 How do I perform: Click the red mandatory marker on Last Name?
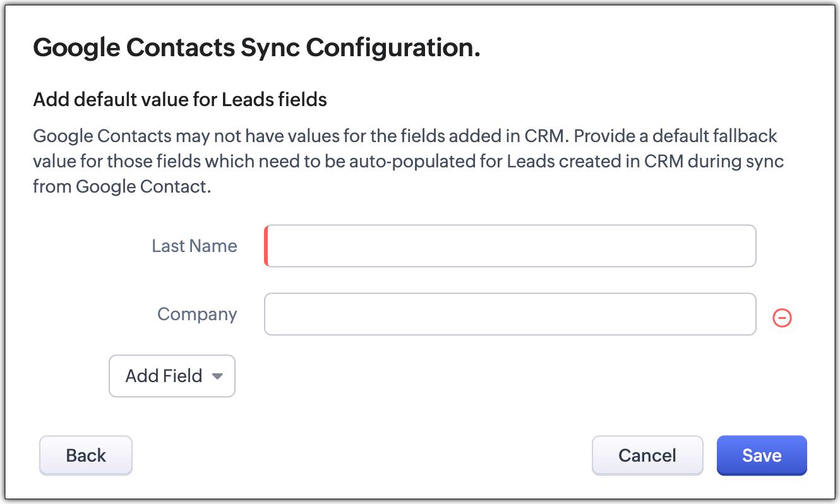pos(267,246)
